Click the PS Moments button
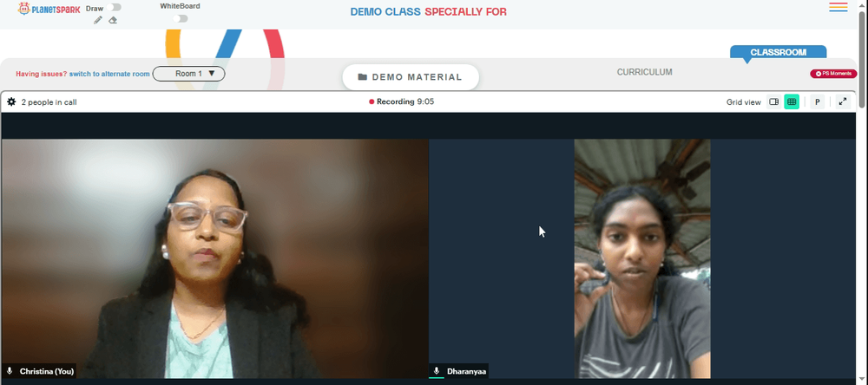The image size is (868, 385). click(x=833, y=74)
